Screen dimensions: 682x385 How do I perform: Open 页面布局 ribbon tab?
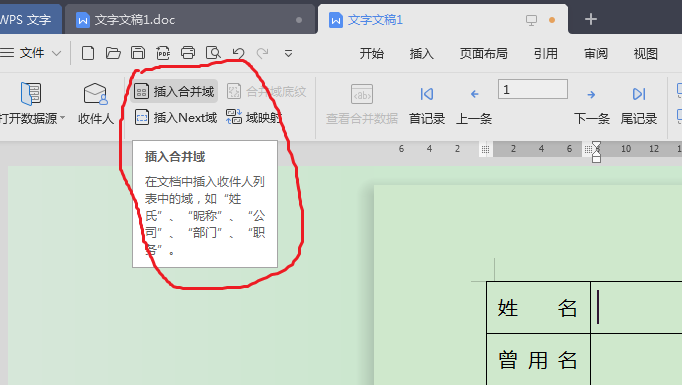(484, 54)
